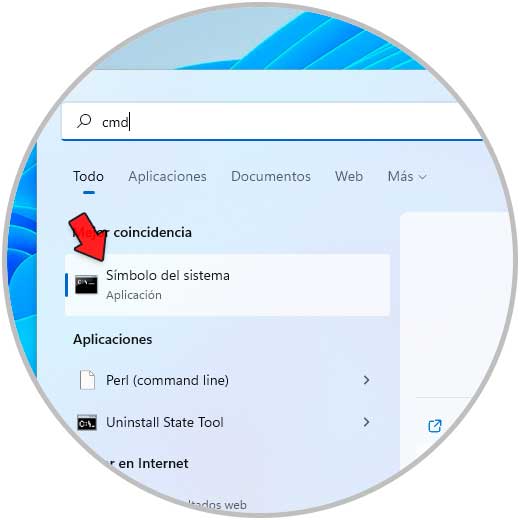
Task: Click the Uninstall State Tool console icon
Action: [x=87, y=423]
